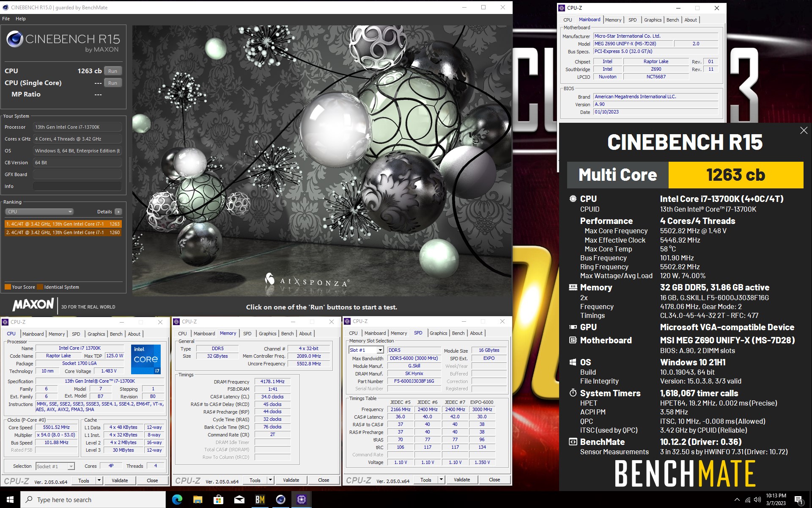Switch to Bench tab in Mainboard CPU-Z window

(672, 20)
